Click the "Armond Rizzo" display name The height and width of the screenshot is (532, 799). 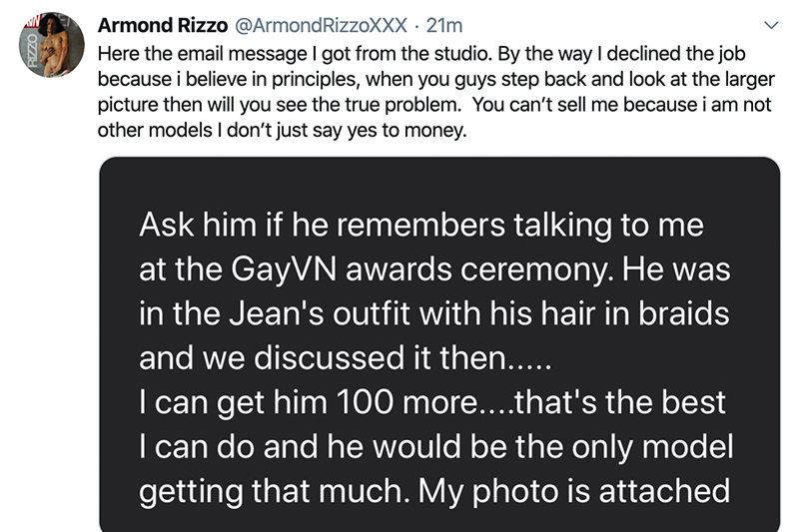coord(160,24)
